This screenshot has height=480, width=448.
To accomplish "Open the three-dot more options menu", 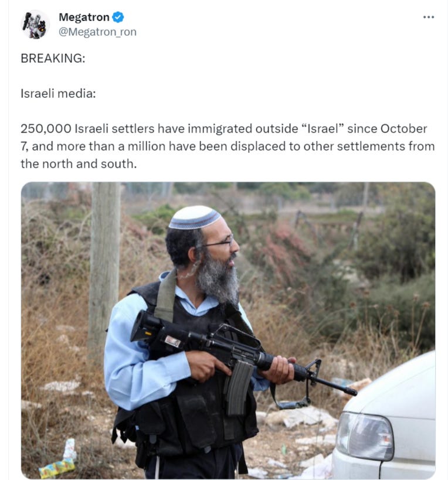I will point(428,17).
